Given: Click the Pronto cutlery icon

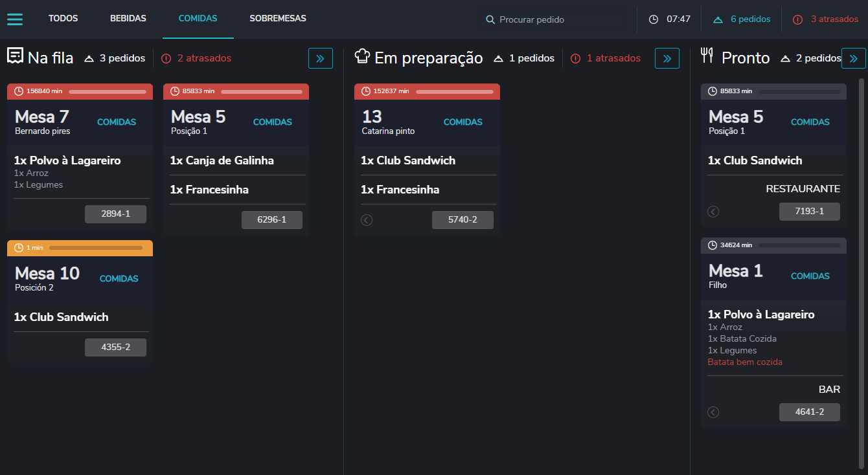Looking at the screenshot, I should 707,57.
